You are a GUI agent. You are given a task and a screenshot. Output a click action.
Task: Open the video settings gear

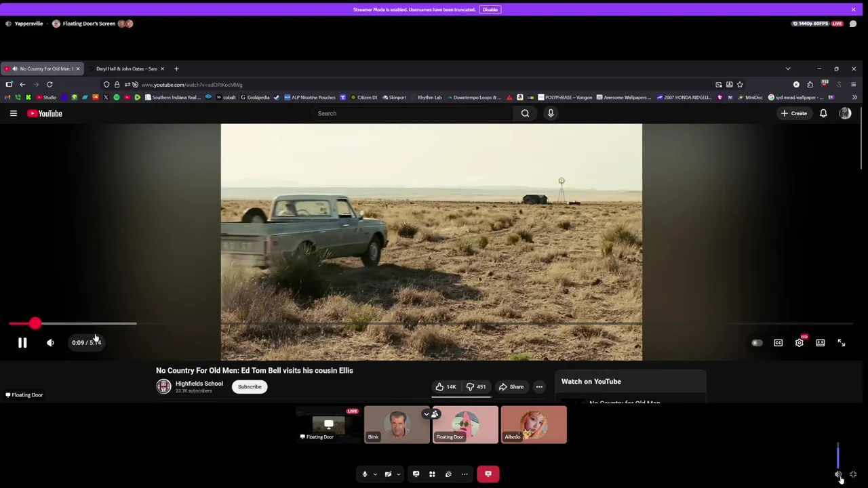click(x=800, y=343)
